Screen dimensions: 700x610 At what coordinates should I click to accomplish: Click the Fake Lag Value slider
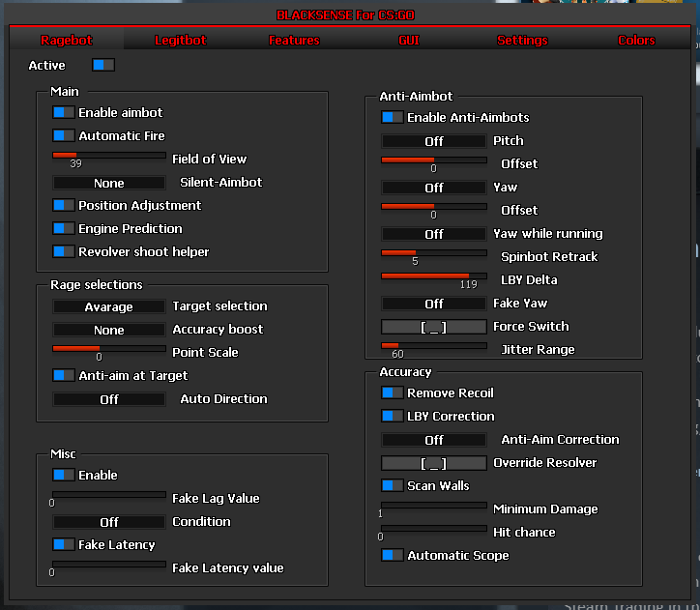[x=109, y=494]
